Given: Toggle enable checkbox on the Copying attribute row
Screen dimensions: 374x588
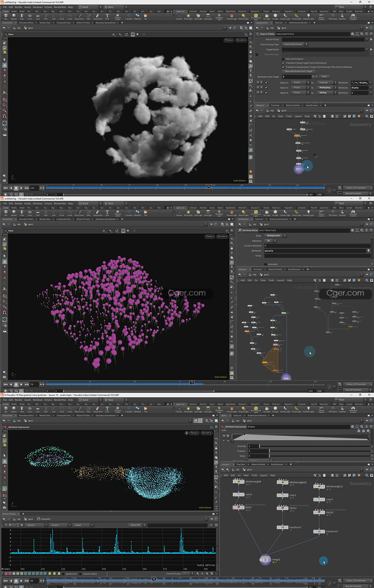Looking at the screenshot, I should [x=266, y=82].
